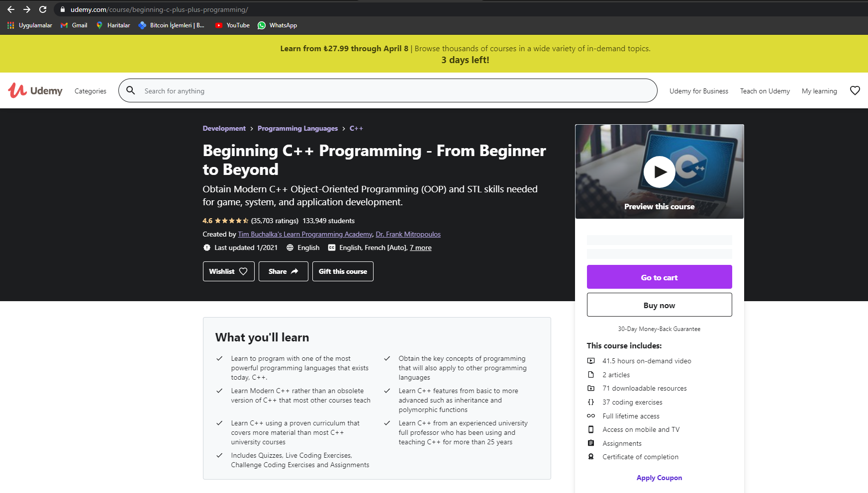Click the articles document icon
This screenshot has height=493, width=868.
click(591, 375)
